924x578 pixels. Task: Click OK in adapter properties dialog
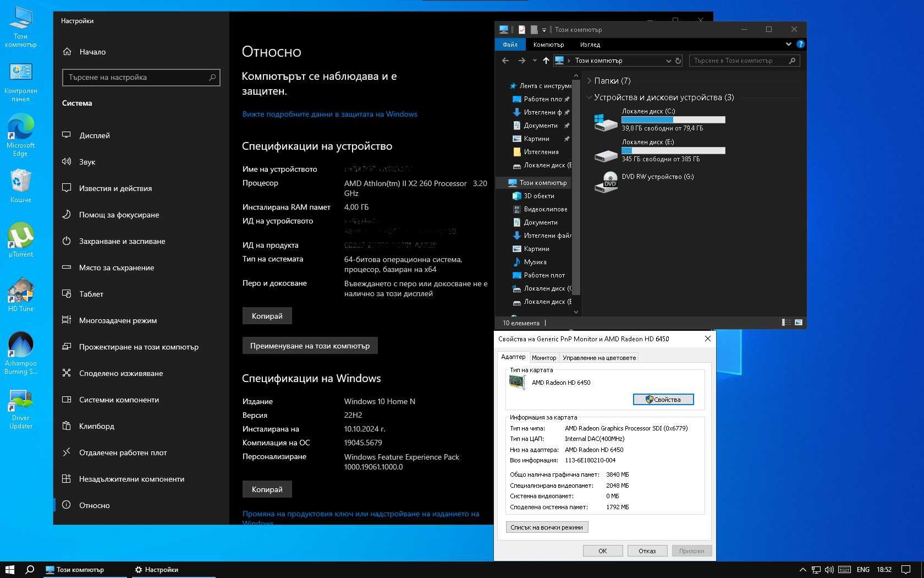[603, 551]
